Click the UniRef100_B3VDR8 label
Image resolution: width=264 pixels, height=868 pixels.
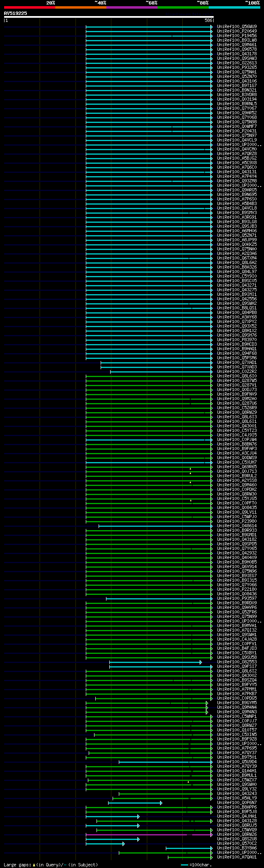pos(237,94)
